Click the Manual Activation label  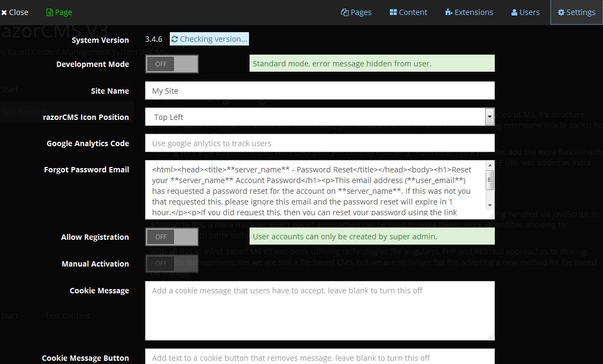(x=95, y=264)
